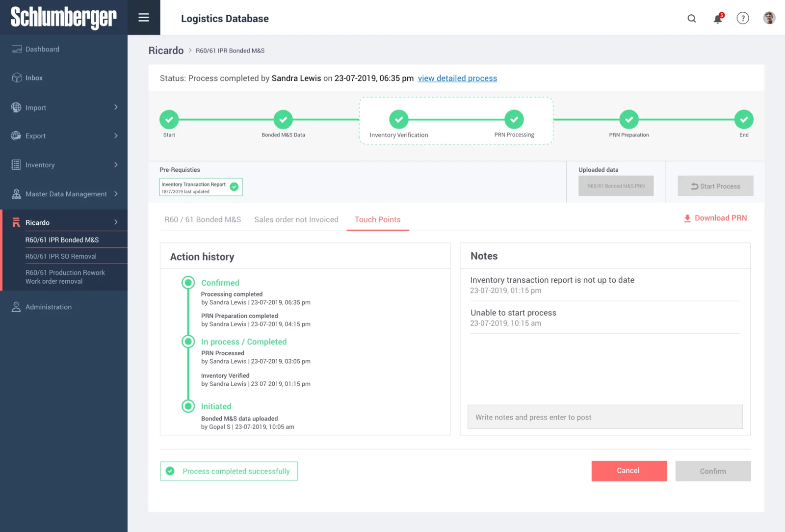Click the view detailed process link
The width and height of the screenshot is (785, 532).
click(x=457, y=78)
